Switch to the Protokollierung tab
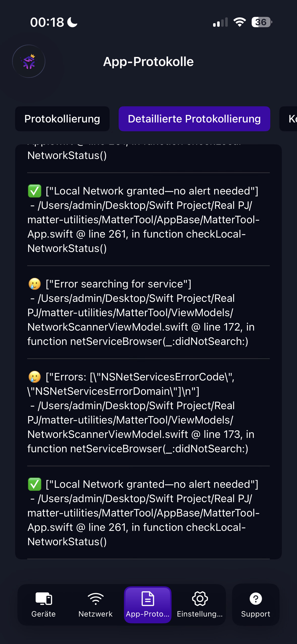The height and width of the screenshot is (644, 297). (x=62, y=119)
